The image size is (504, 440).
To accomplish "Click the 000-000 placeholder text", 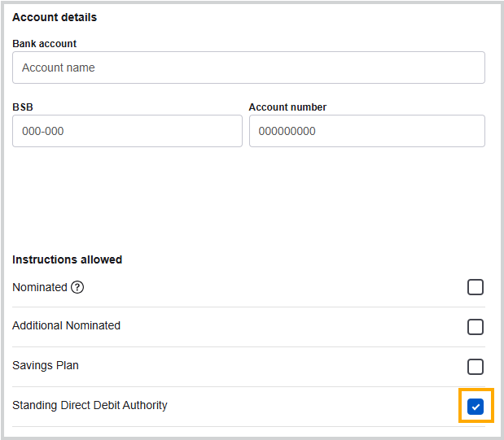I will coord(43,131).
